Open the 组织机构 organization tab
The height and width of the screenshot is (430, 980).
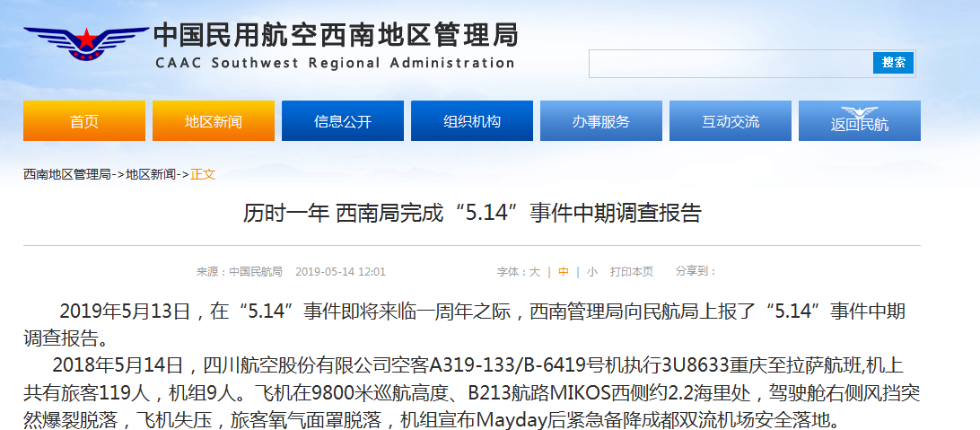point(472,120)
